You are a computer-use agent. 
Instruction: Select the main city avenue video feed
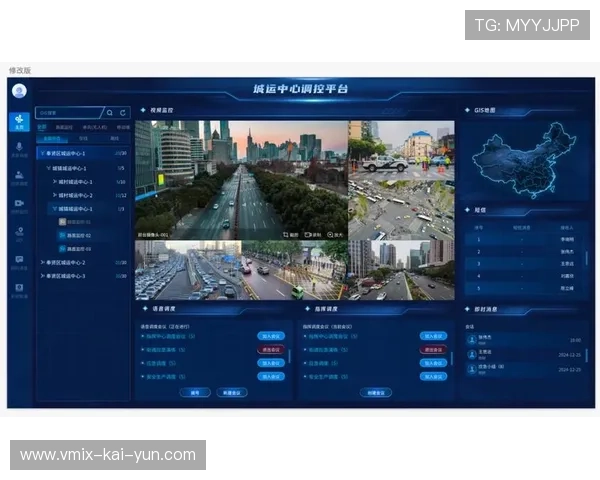[x=241, y=180]
